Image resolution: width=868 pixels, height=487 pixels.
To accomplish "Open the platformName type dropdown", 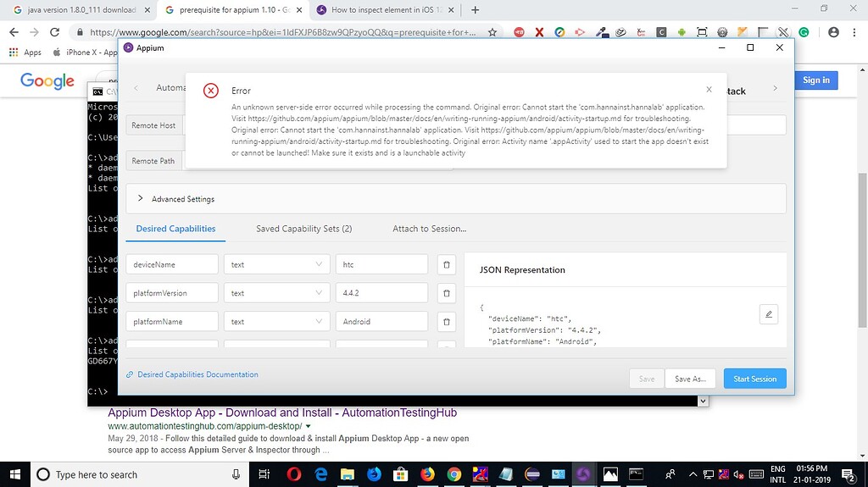I will tap(276, 322).
